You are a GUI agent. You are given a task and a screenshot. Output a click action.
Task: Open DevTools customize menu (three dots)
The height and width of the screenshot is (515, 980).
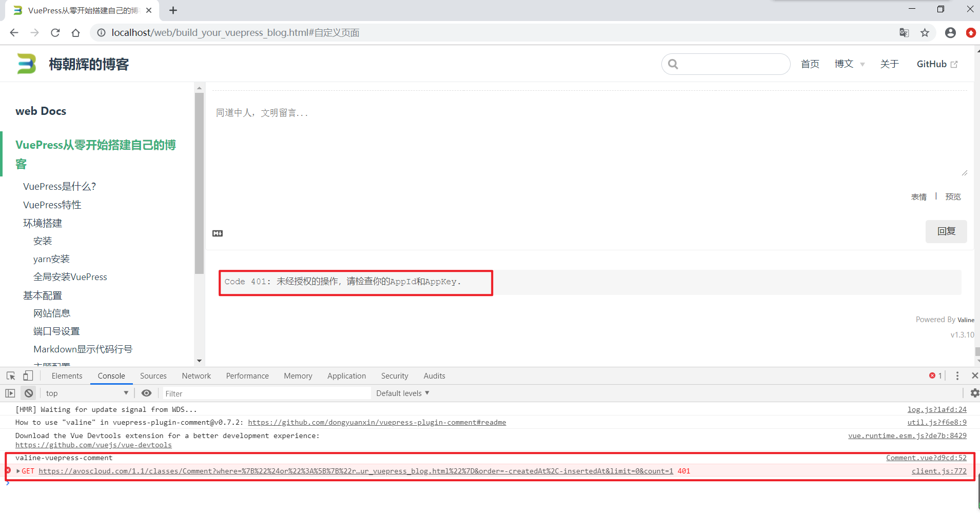pyautogui.click(x=957, y=376)
